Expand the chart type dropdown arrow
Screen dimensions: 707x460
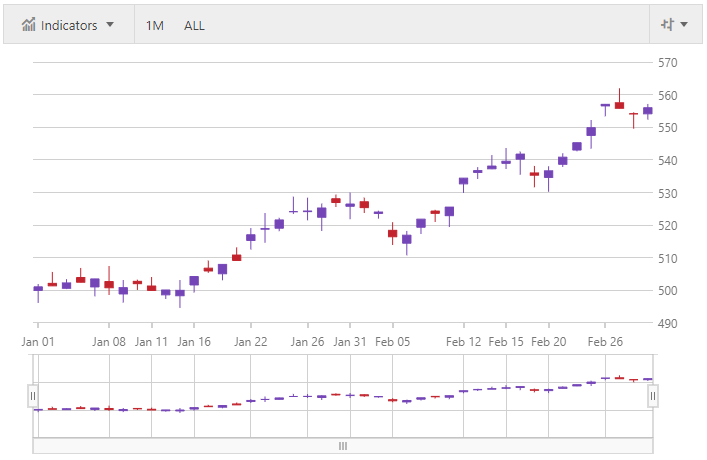coord(684,25)
